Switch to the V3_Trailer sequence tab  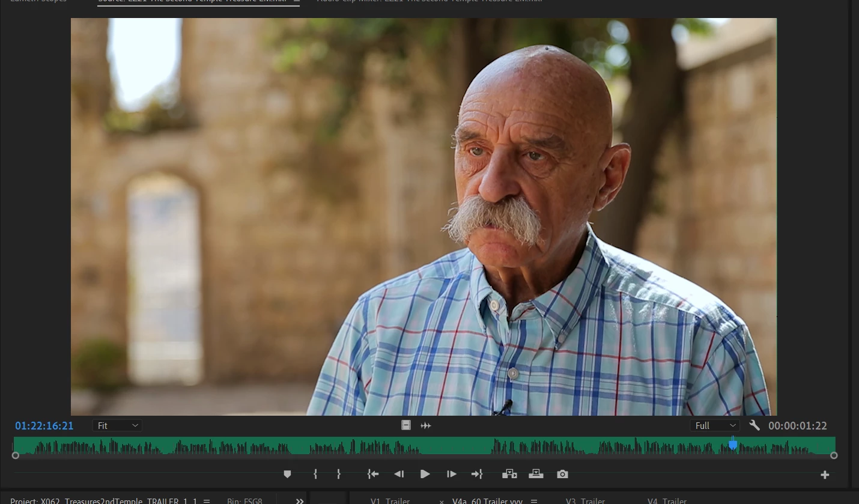(x=585, y=500)
